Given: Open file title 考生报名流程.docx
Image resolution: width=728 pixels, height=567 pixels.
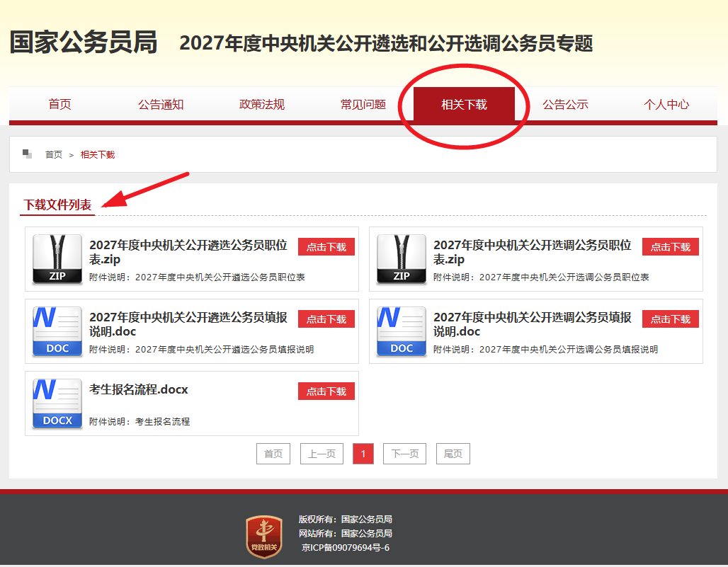Looking at the screenshot, I should click(x=138, y=389).
